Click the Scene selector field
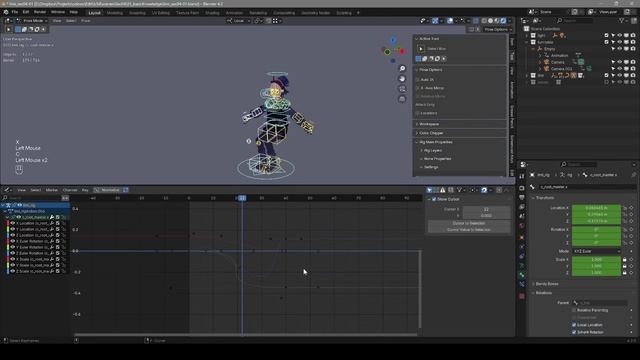640x360 pixels. (x=549, y=12)
